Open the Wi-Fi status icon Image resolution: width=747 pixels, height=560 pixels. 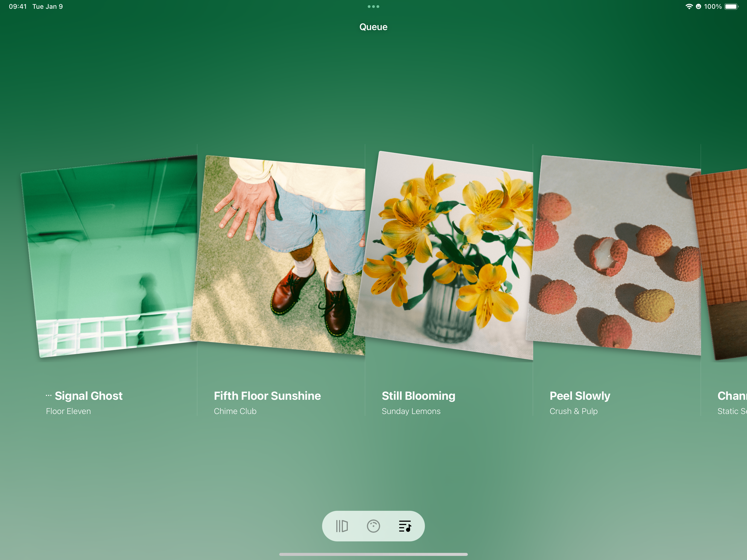click(x=689, y=6)
